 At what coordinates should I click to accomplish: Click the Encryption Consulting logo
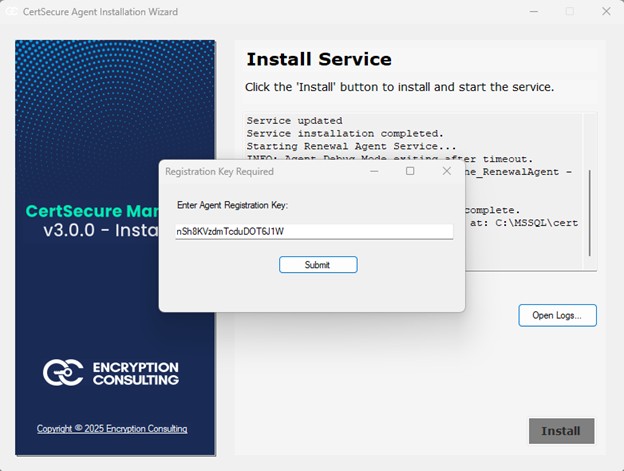point(111,373)
